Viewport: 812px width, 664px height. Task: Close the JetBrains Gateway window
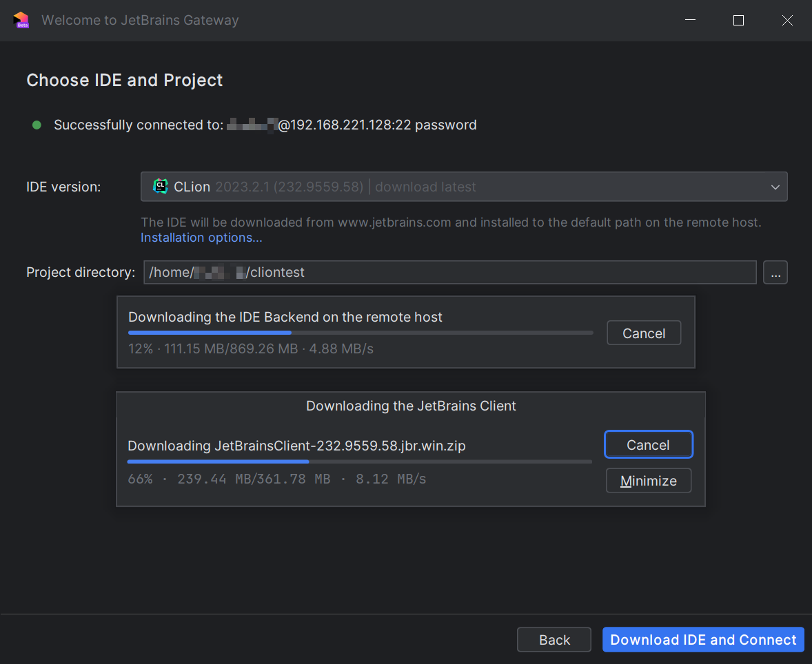click(x=787, y=21)
